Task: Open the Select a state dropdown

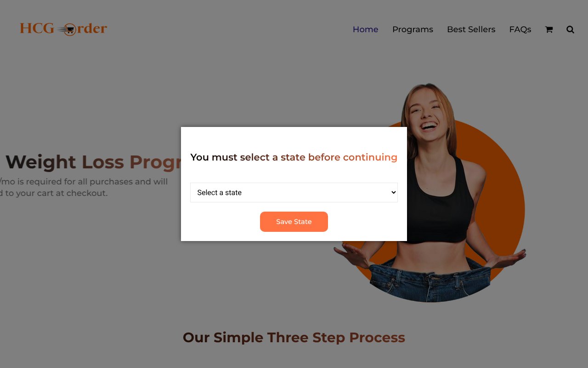Action: (294, 192)
